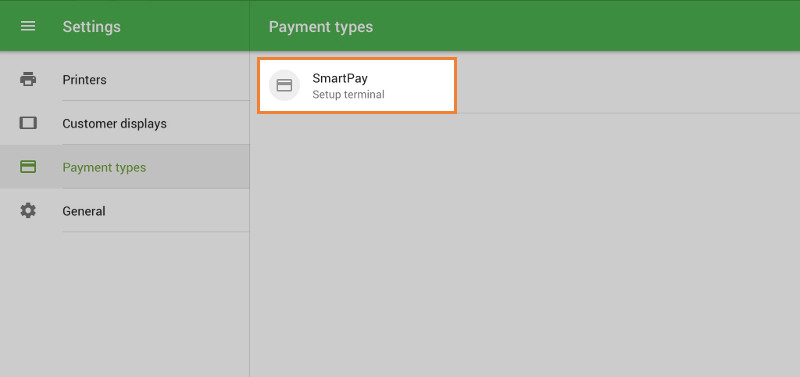Select Payment types in the sidebar
Viewport: 800px width, 377px height.
pos(124,167)
